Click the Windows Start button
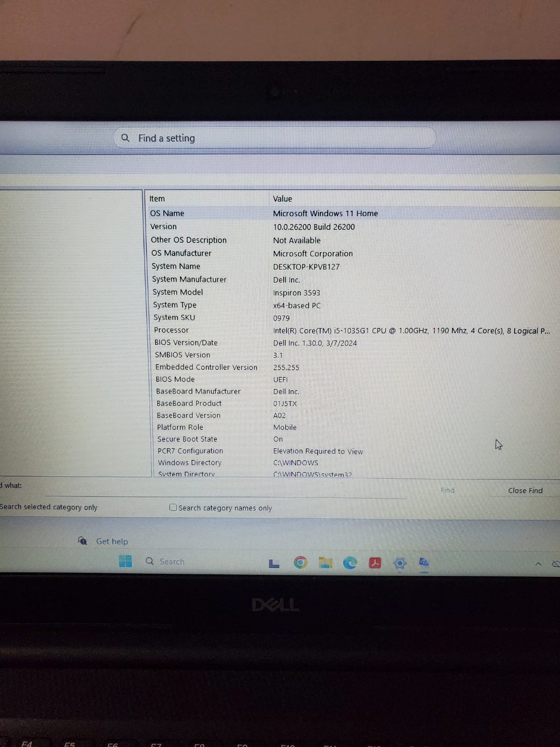The height and width of the screenshot is (747, 560). coord(125,561)
